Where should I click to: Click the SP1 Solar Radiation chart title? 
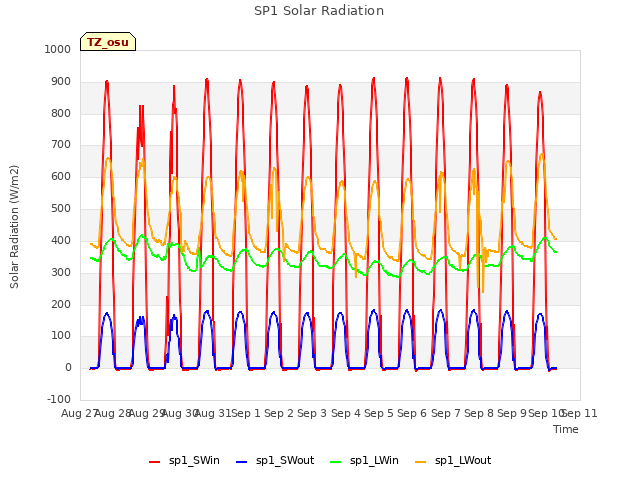pos(319,11)
